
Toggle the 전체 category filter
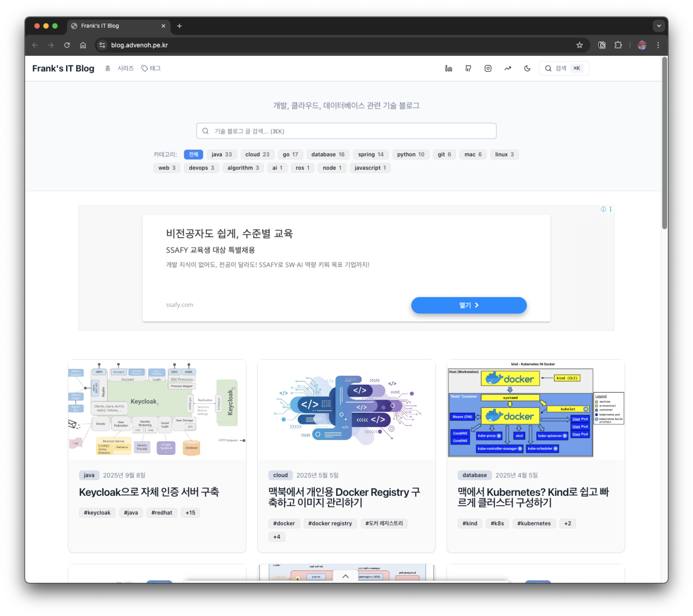(193, 154)
